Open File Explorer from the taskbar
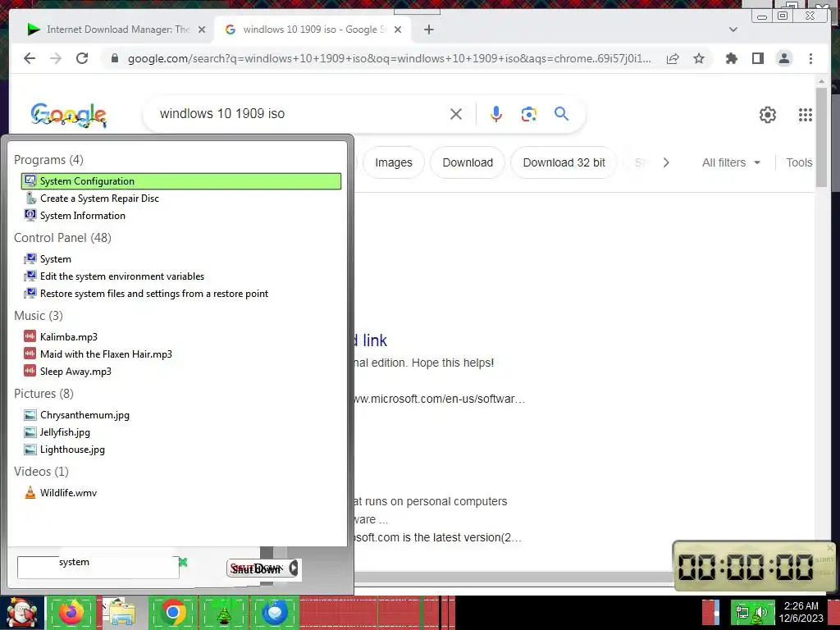This screenshot has height=630, width=840. click(121, 612)
